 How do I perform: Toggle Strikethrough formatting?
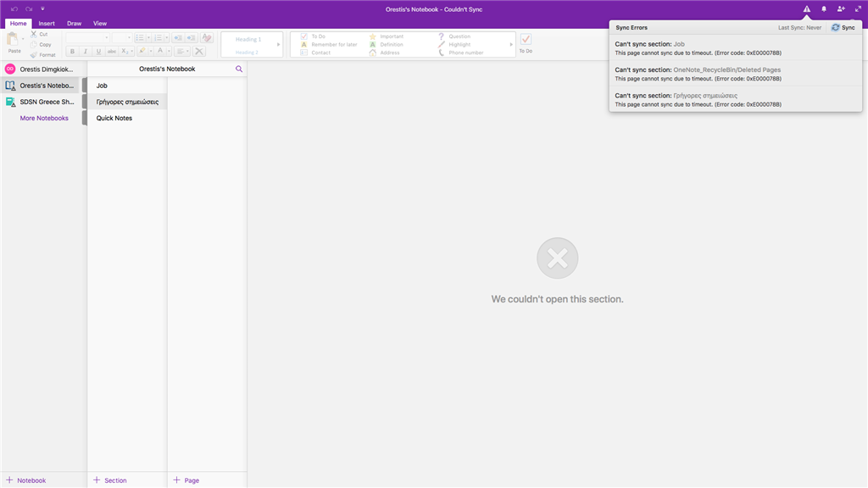click(112, 52)
